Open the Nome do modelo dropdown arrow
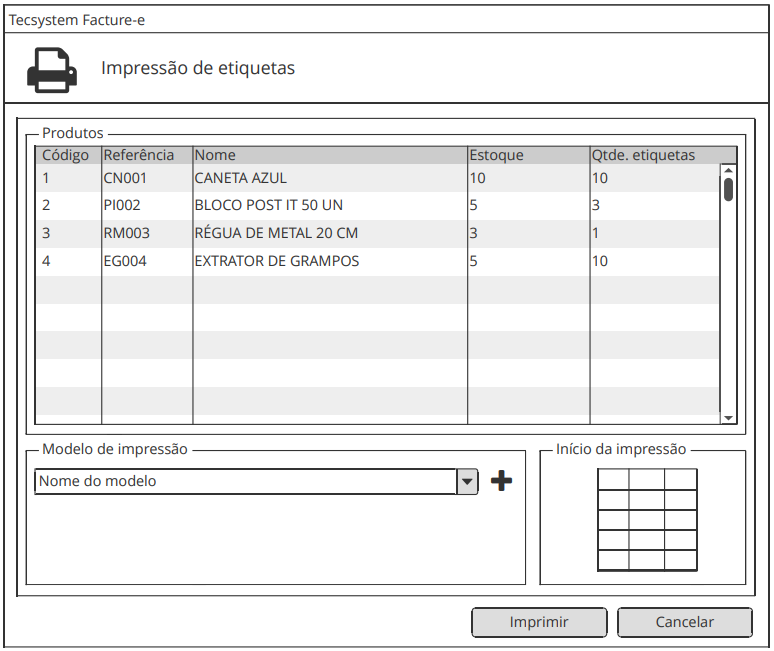This screenshot has height=651, width=774. pos(467,482)
